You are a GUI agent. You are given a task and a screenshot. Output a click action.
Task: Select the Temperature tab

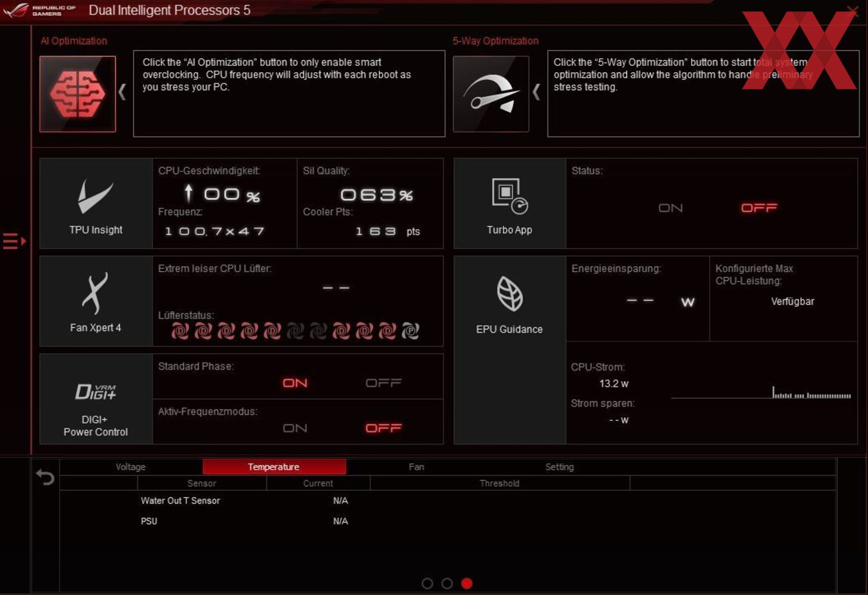(x=274, y=467)
